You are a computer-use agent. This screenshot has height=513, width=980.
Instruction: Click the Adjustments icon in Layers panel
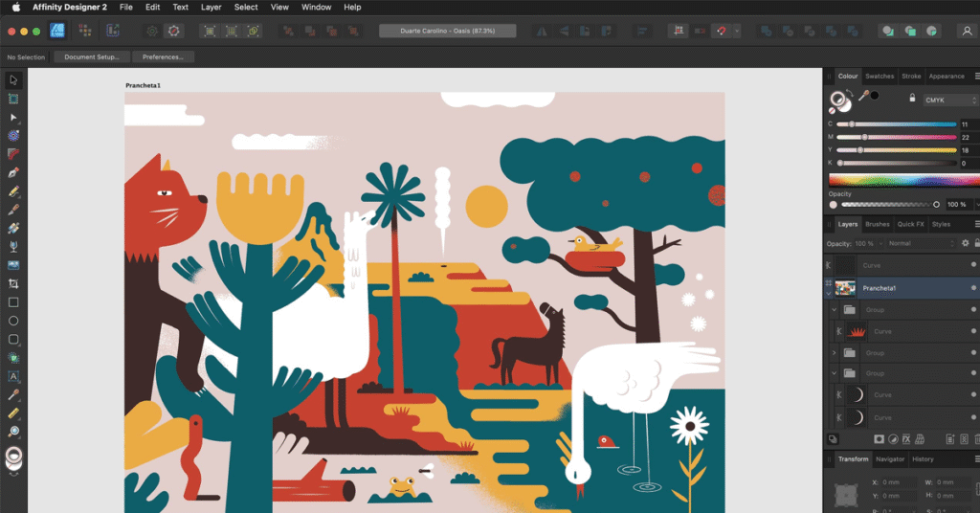point(893,439)
